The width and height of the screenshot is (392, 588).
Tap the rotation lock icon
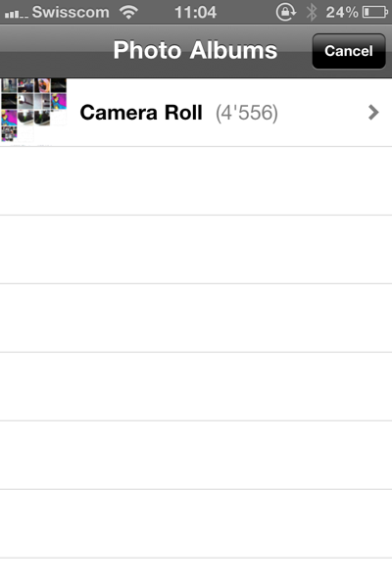286,13
